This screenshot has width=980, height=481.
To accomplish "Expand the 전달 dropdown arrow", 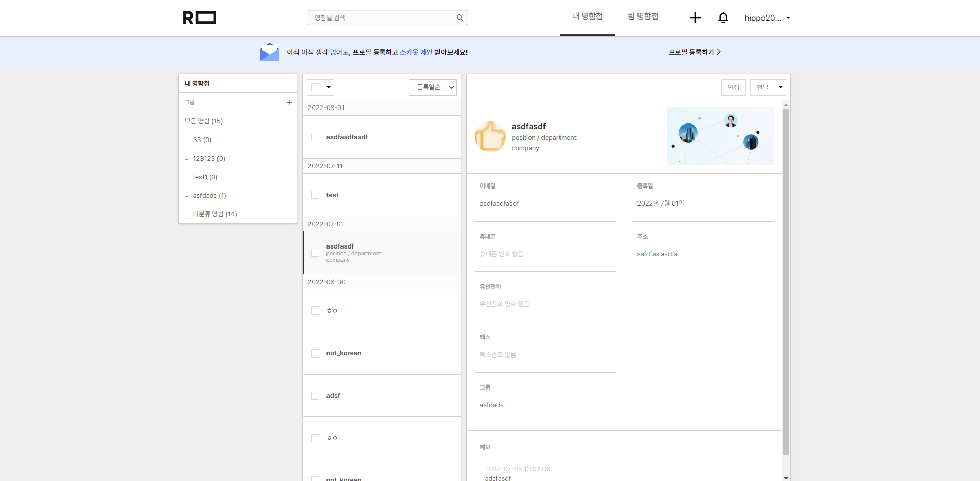I will (x=781, y=87).
